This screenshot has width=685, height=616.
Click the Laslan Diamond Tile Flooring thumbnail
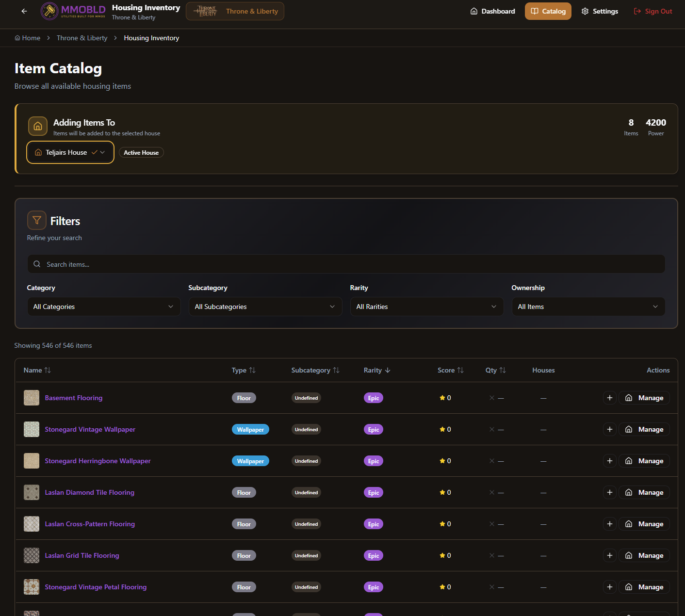point(32,492)
